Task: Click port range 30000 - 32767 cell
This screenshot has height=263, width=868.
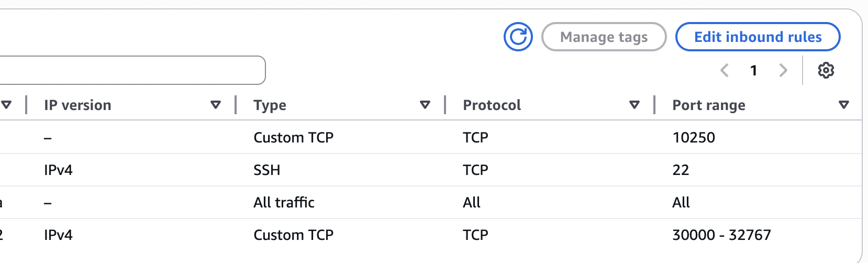Action: [x=721, y=235]
